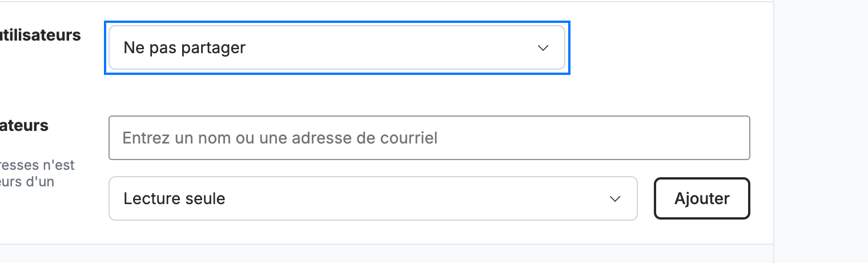Click the blue focus outline of sharing select

pyautogui.click(x=337, y=22)
